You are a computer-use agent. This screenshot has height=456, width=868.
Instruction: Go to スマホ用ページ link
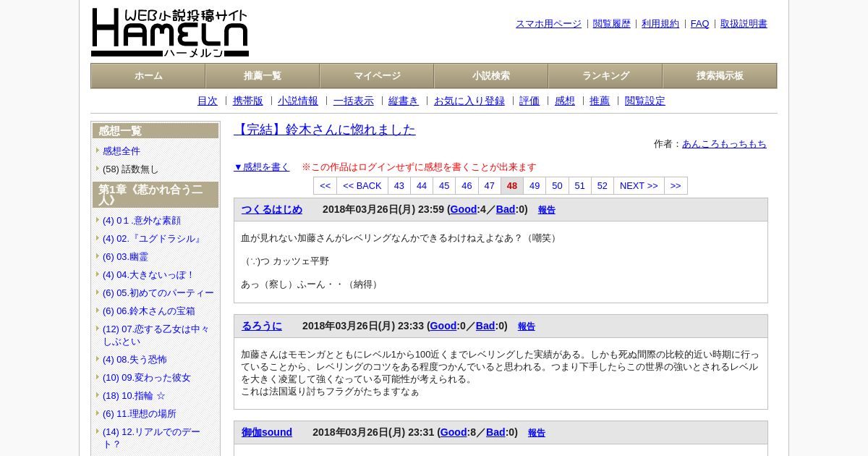tap(548, 24)
